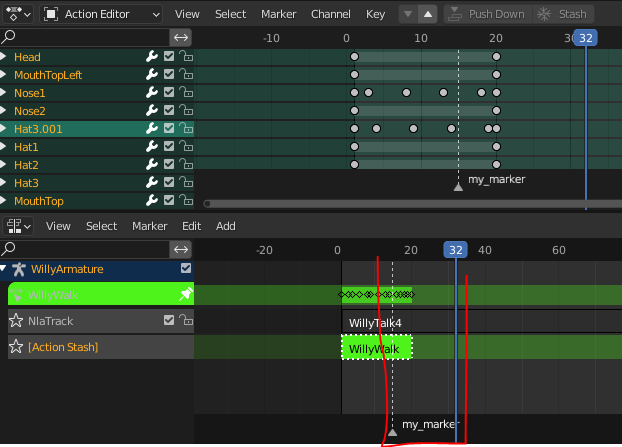The width and height of the screenshot is (622, 447).
Task: Click the dope sheet horizontal scrollbar
Action: click(x=413, y=203)
